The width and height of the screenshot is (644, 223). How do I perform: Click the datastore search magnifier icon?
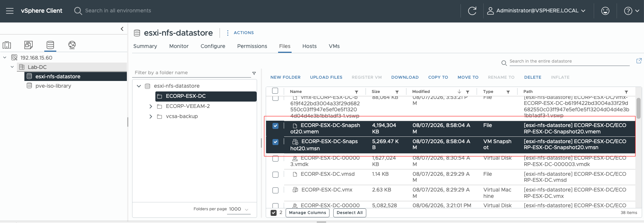coord(504,63)
